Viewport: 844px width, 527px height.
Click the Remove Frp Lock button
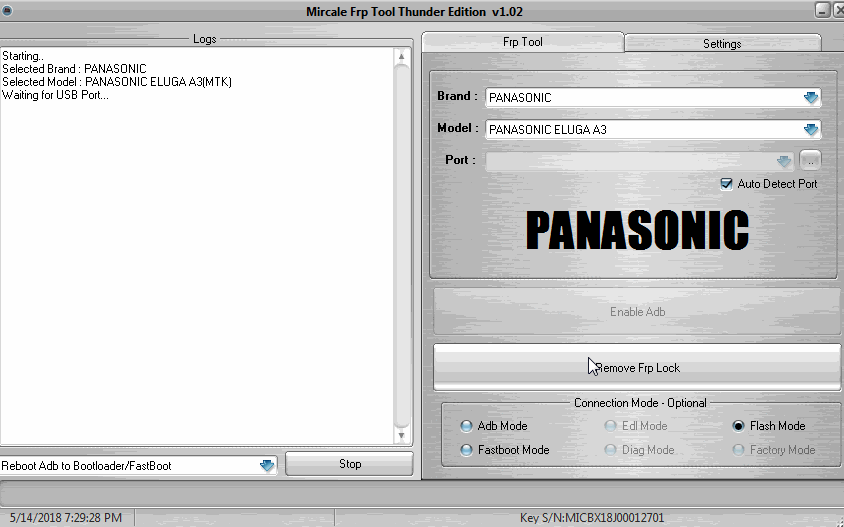pyautogui.click(x=637, y=368)
